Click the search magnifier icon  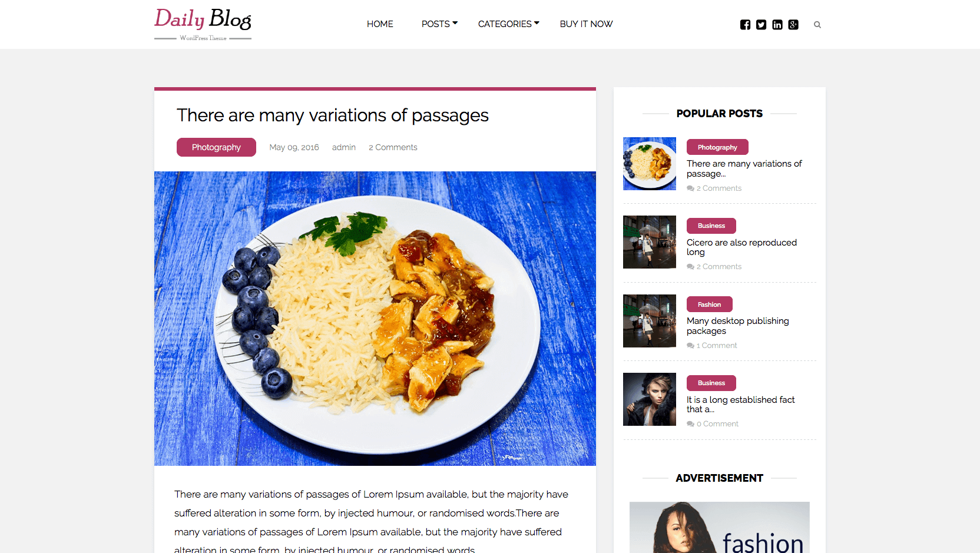(x=817, y=25)
